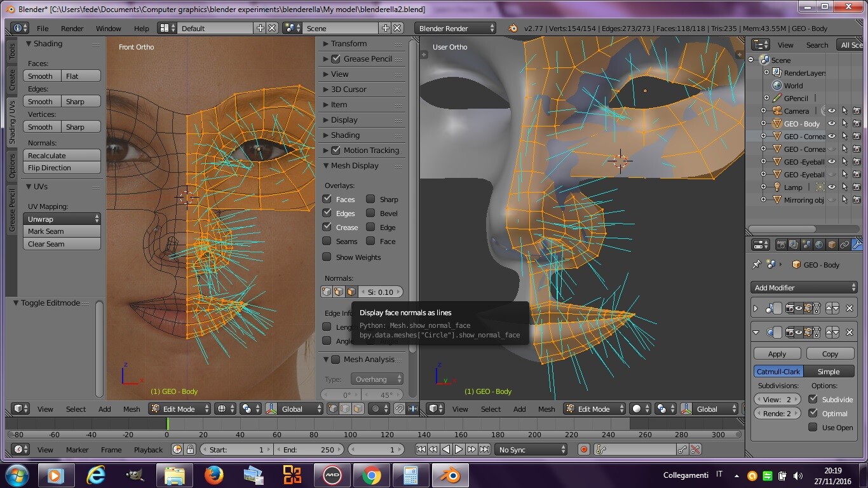Image resolution: width=868 pixels, height=488 pixels.
Task: Open the Render menu
Action: click(72, 28)
